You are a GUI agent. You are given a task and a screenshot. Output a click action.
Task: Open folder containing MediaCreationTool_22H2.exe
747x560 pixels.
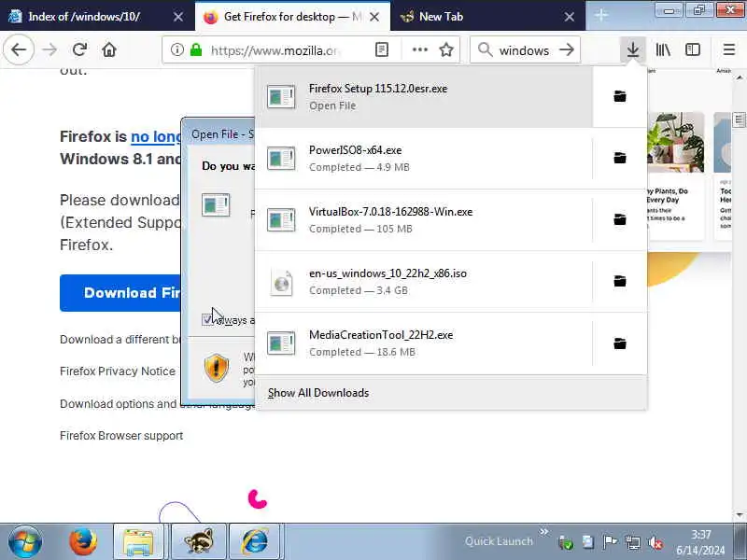619,343
